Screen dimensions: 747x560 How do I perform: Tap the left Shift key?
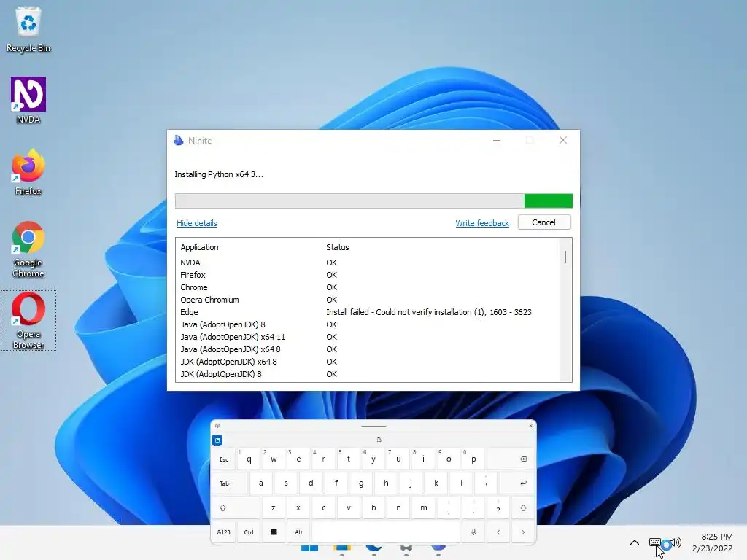(x=236, y=507)
